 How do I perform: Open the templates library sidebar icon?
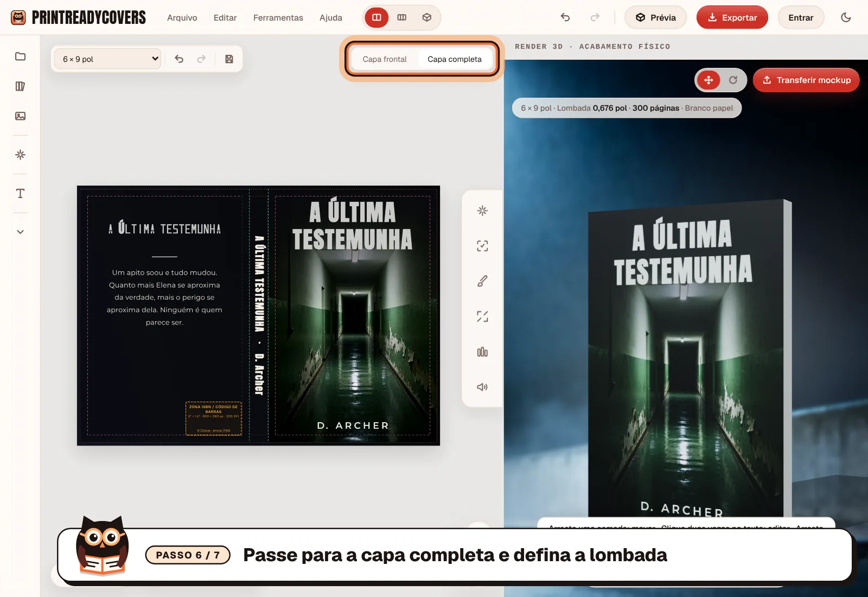pos(20,86)
